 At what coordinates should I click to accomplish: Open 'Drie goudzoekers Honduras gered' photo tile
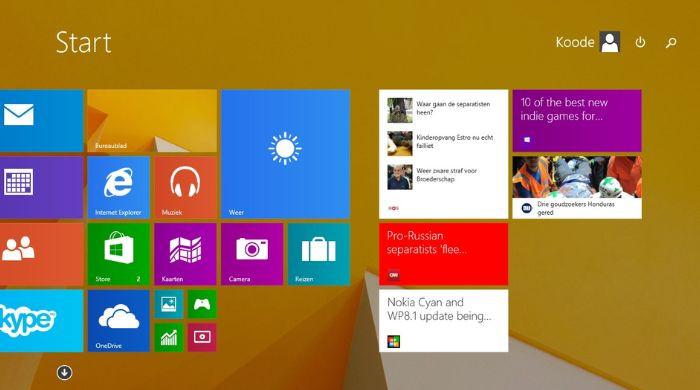(x=577, y=187)
